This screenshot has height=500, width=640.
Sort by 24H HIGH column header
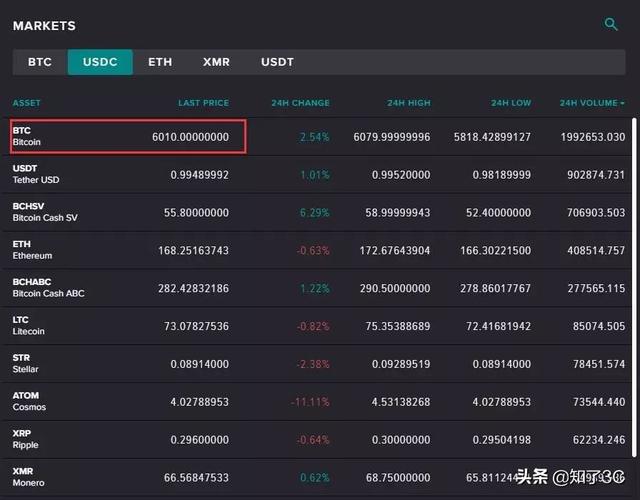[x=409, y=103]
